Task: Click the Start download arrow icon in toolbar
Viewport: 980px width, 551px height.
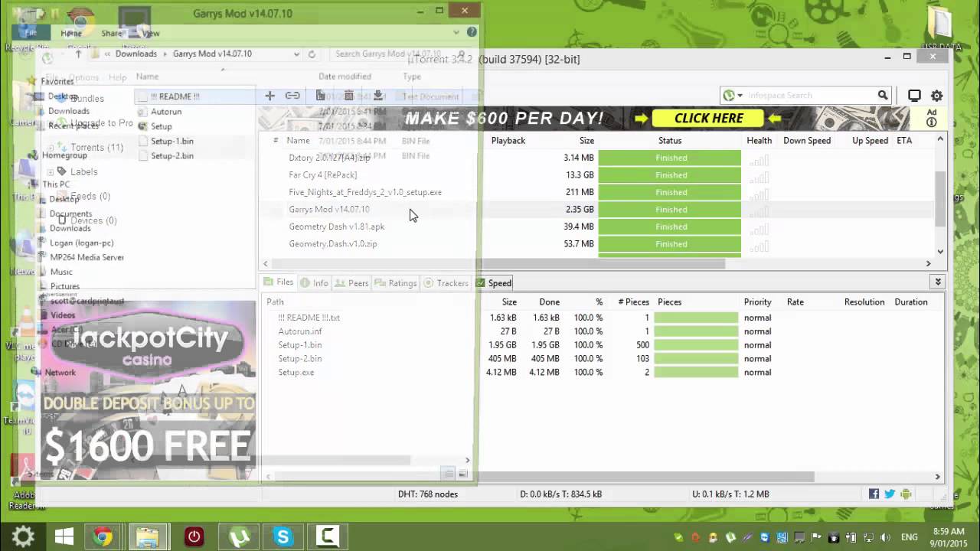Action: pos(378,96)
